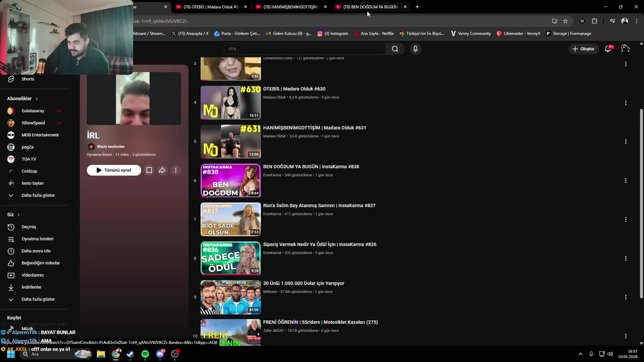Open Discord from the taskbar
Screen dimensions: 644x362
coord(160,354)
